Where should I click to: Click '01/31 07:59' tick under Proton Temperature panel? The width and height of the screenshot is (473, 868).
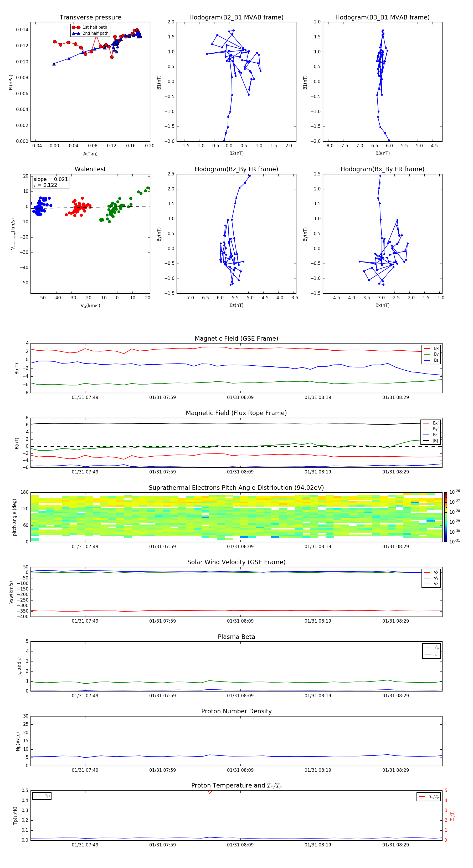(163, 845)
